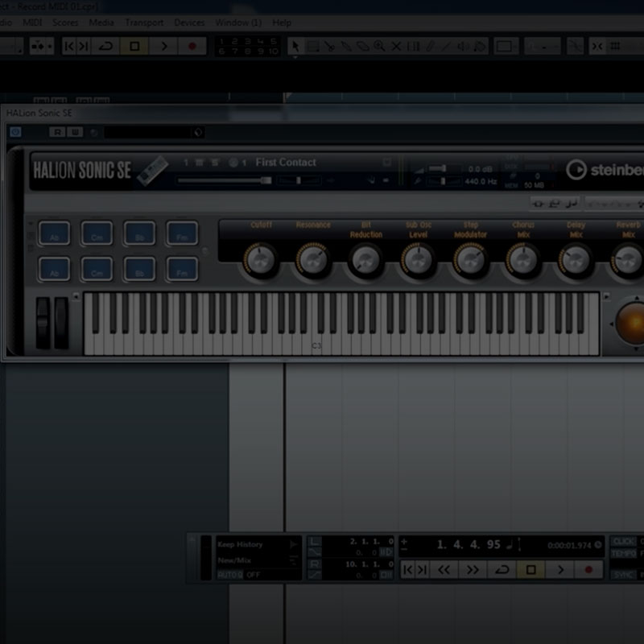Select the Object Selection arrow tool
Screen dimensions: 644x644
coord(295,46)
